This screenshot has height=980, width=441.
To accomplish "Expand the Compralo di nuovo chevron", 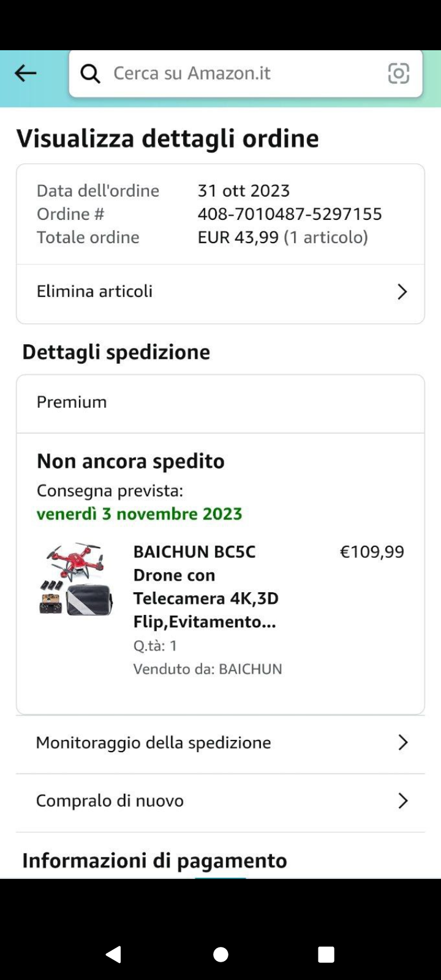I will (402, 801).
